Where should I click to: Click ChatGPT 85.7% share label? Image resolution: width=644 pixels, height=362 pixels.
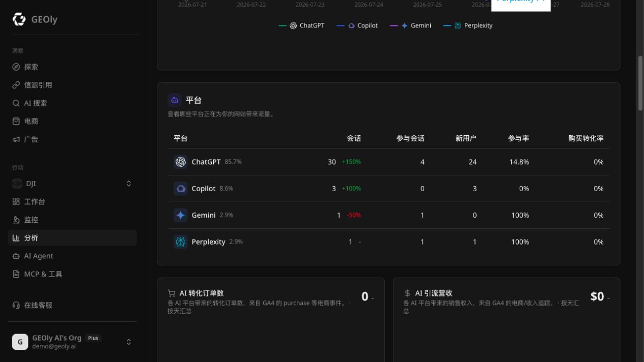(x=233, y=162)
